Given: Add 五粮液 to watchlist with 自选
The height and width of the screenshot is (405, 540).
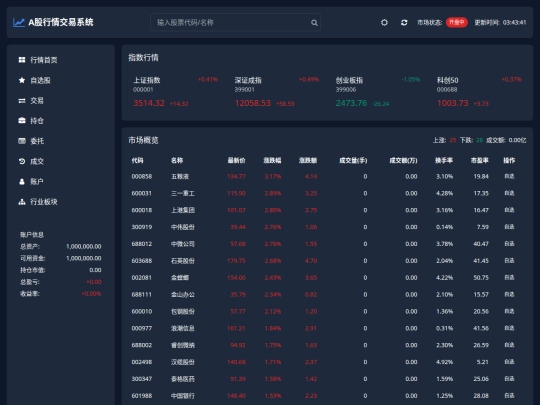Looking at the screenshot, I should tap(509, 176).
